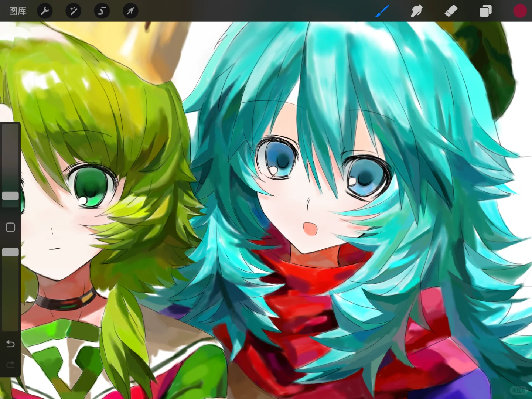Open the Actions wrench menu
532x399 pixels.
[x=45, y=11]
